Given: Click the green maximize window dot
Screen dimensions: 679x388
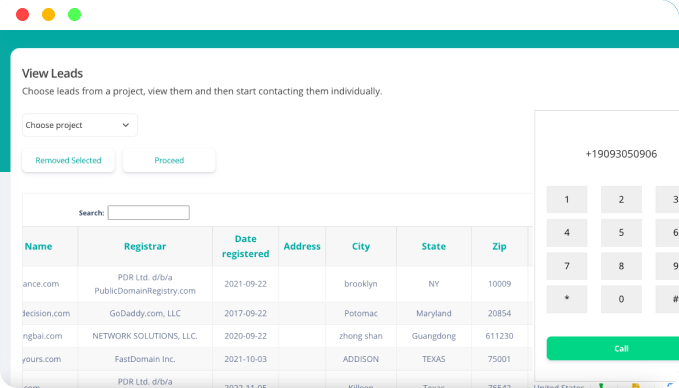Looking at the screenshot, I should pos(74,15).
